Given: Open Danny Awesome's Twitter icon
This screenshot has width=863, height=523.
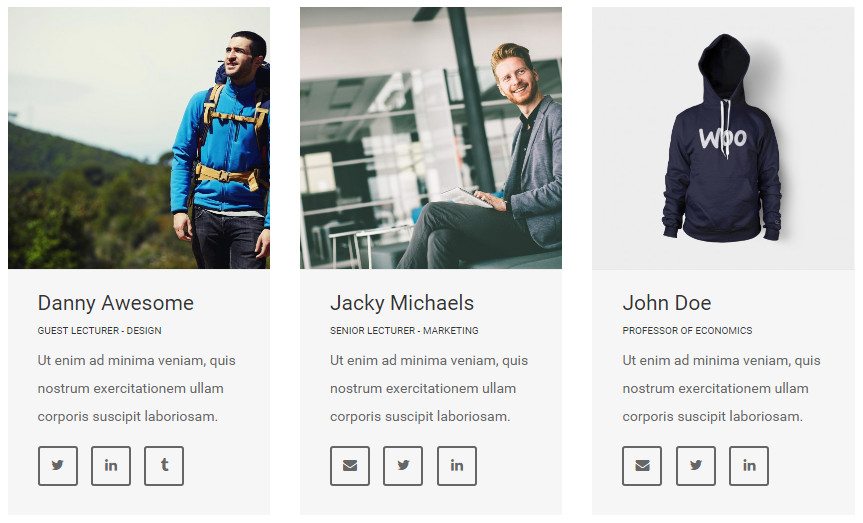Looking at the screenshot, I should point(58,466).
